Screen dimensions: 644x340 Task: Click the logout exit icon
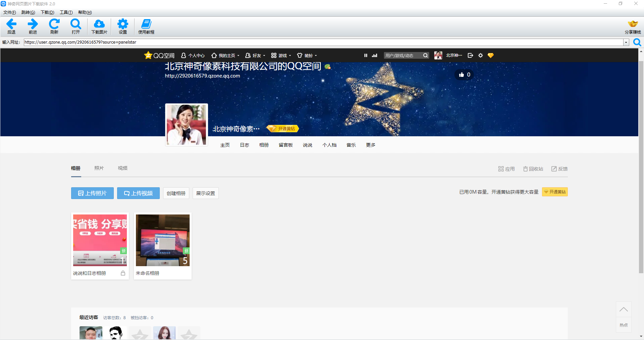[470, 55]
